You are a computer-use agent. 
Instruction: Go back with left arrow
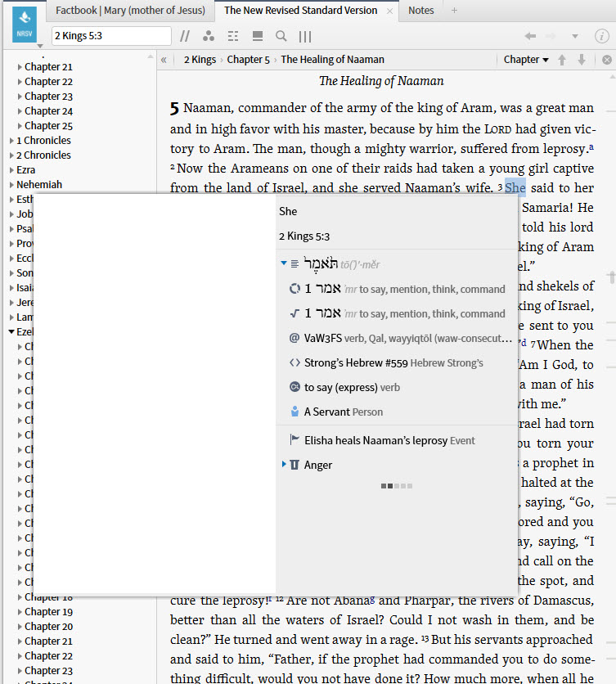point(530,36)
